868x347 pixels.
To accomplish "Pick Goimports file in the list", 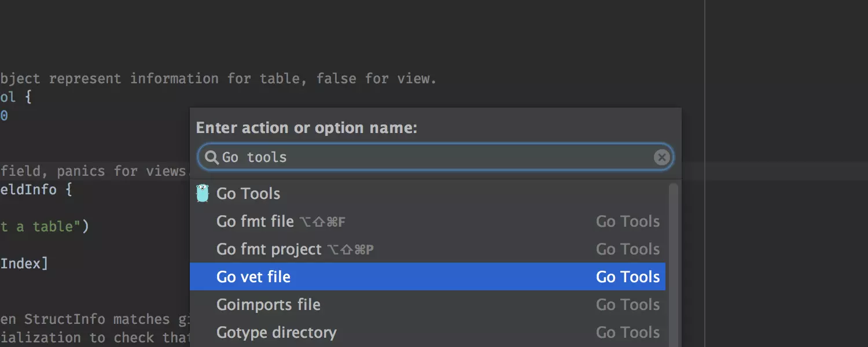I will (x=268, y=305).
